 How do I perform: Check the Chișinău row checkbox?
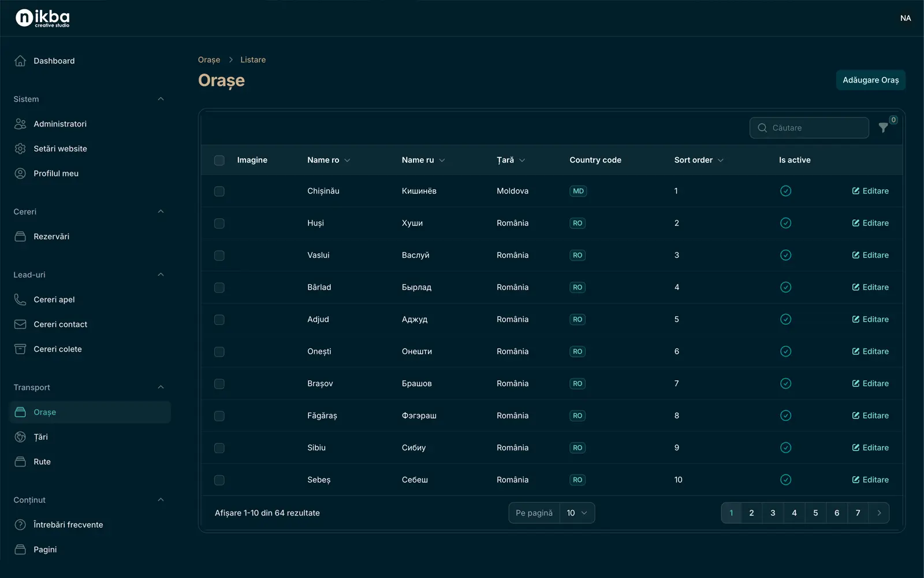(219, 191)
